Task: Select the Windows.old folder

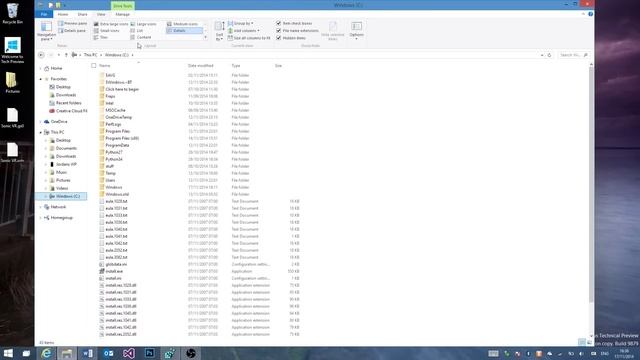Action: pyautogui.click(x=114, y=194)
